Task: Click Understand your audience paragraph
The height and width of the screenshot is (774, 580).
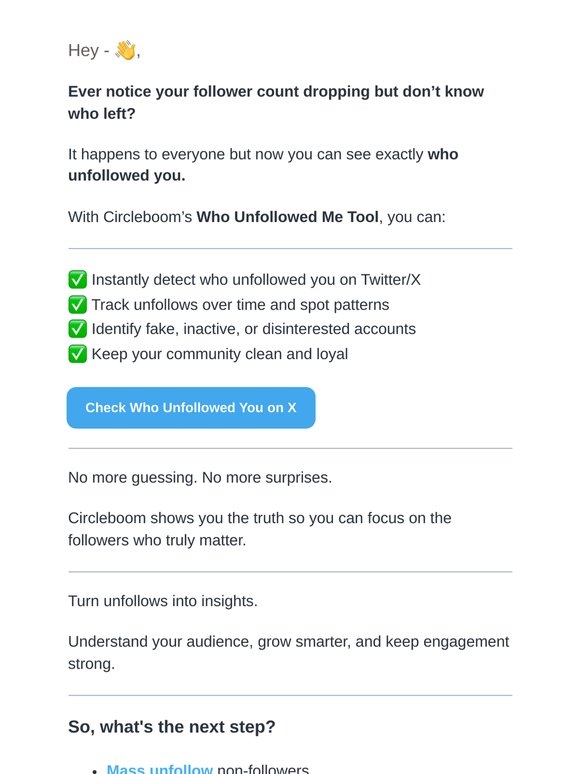Action: (x=288, y=652)
